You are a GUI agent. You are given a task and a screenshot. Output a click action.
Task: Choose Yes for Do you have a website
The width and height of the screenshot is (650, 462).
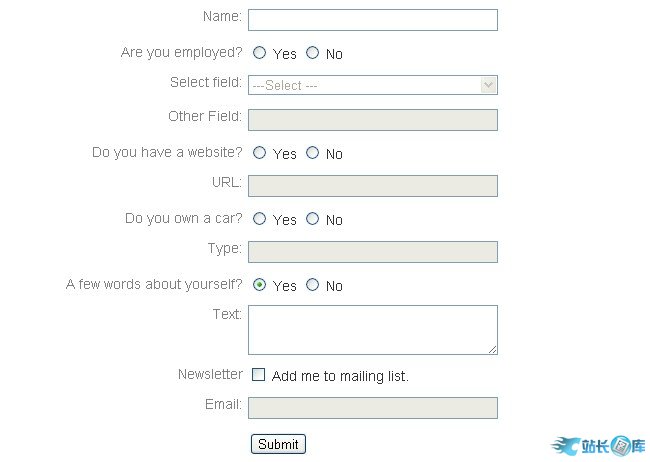(x=260, y=153)
